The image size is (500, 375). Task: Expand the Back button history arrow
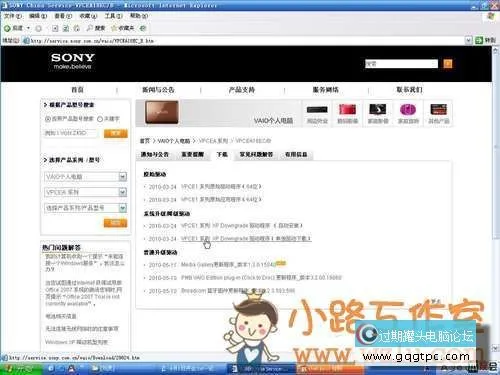point(28,28)
